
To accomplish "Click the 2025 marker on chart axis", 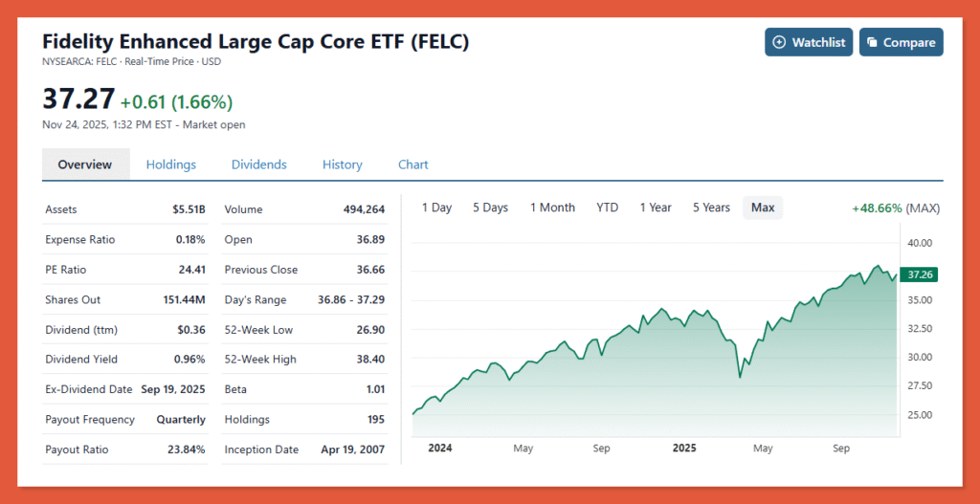I will [684, 448].
